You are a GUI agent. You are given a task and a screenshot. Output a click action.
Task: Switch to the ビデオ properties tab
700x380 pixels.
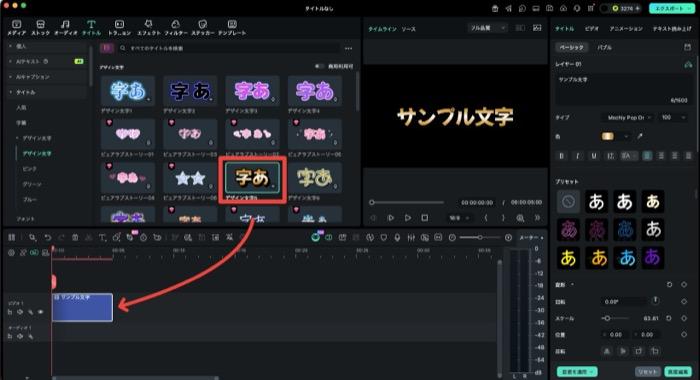(592, 29)
